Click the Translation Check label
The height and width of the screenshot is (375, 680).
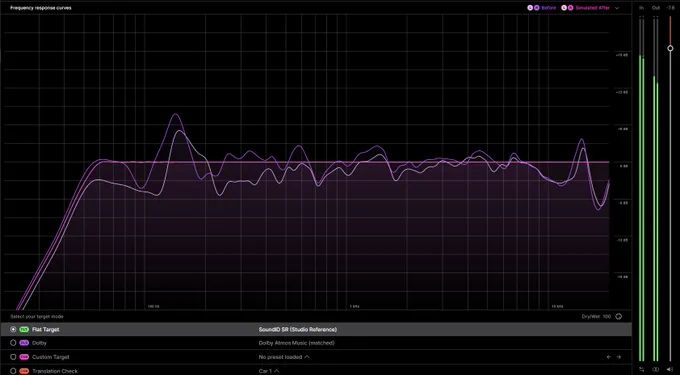coord(55,371)
